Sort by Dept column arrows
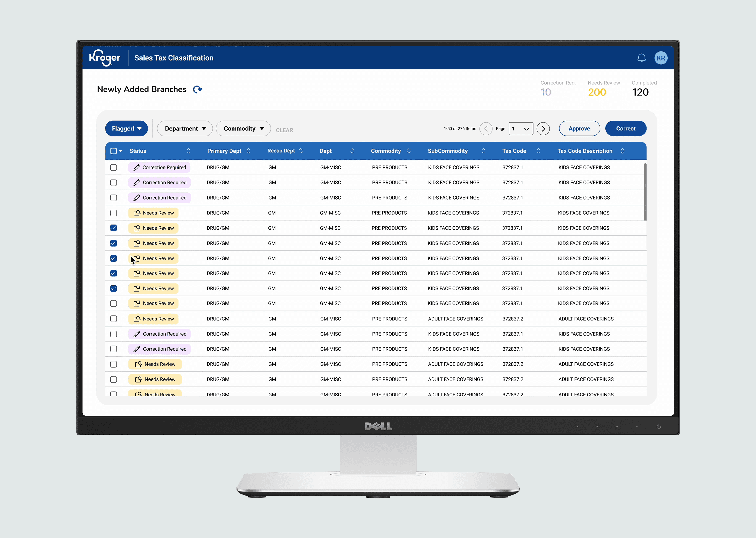 (352, 151)
